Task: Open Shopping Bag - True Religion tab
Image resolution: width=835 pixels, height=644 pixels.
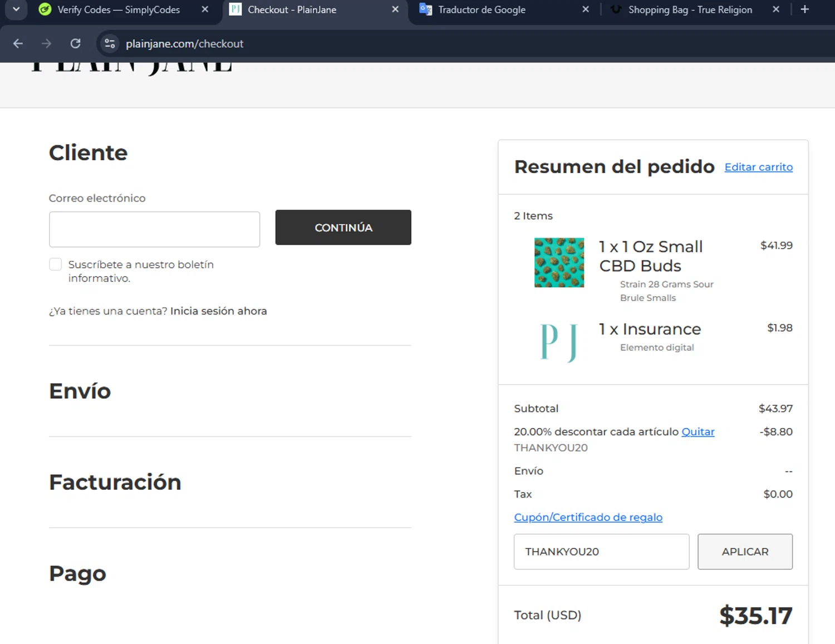Action: pos(690,9)
